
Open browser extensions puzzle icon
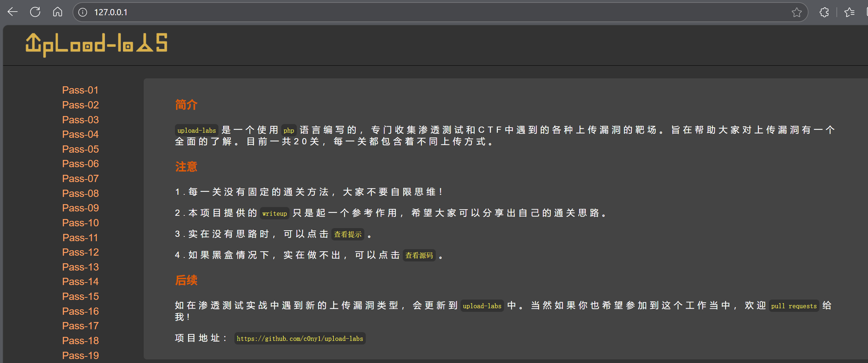point(824,12)
